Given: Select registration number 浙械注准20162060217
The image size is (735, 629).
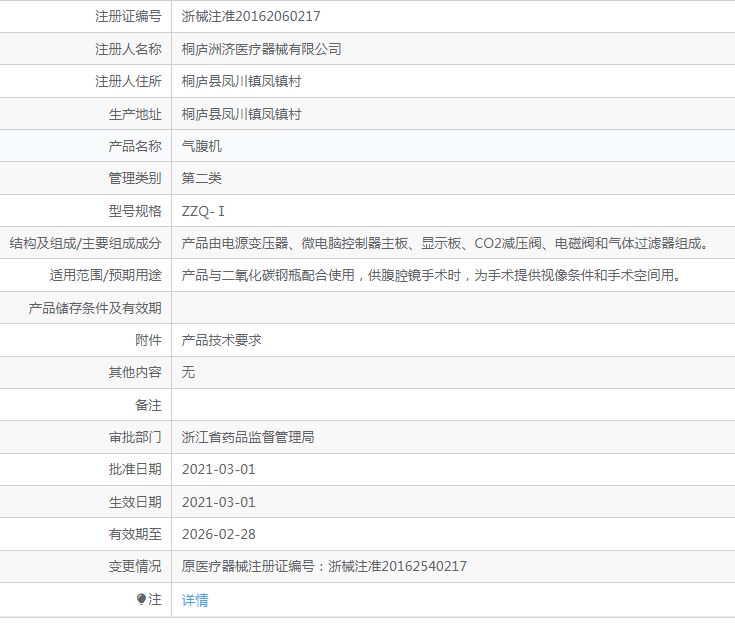Looking at the screenshot, I should [251, 16].
